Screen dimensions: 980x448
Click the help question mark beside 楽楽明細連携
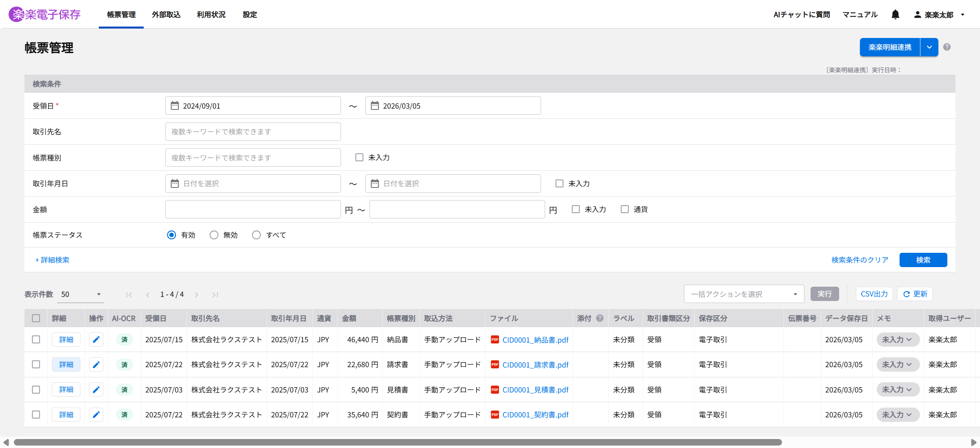(x=947, y=47)
